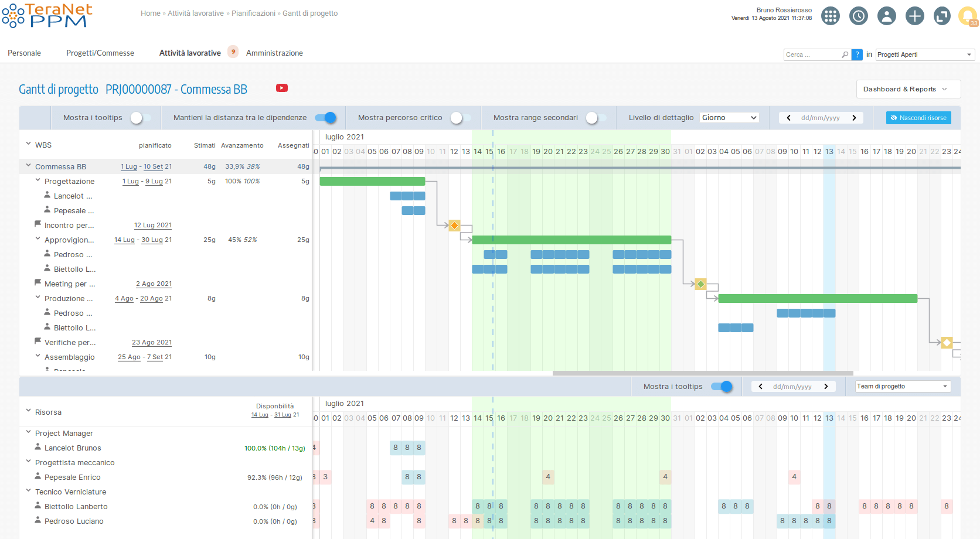Click the search magnifier icon
Viewport: 980px width, 539px height.
pyautogui.click(x=845, y=54)
